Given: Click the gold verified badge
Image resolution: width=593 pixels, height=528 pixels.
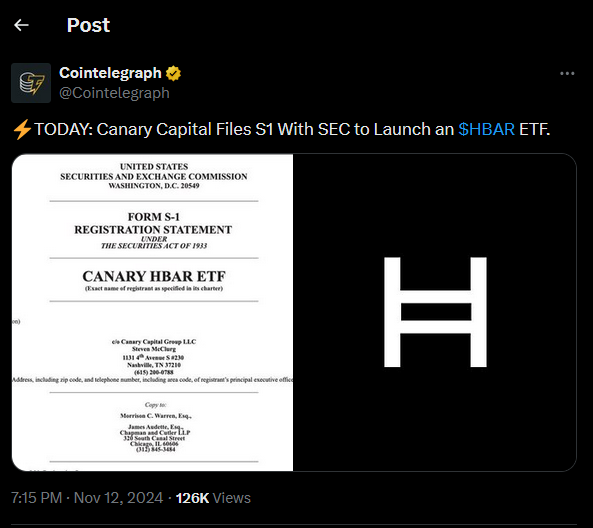Looking at the screenshot, I should click(x=173, y=73).
